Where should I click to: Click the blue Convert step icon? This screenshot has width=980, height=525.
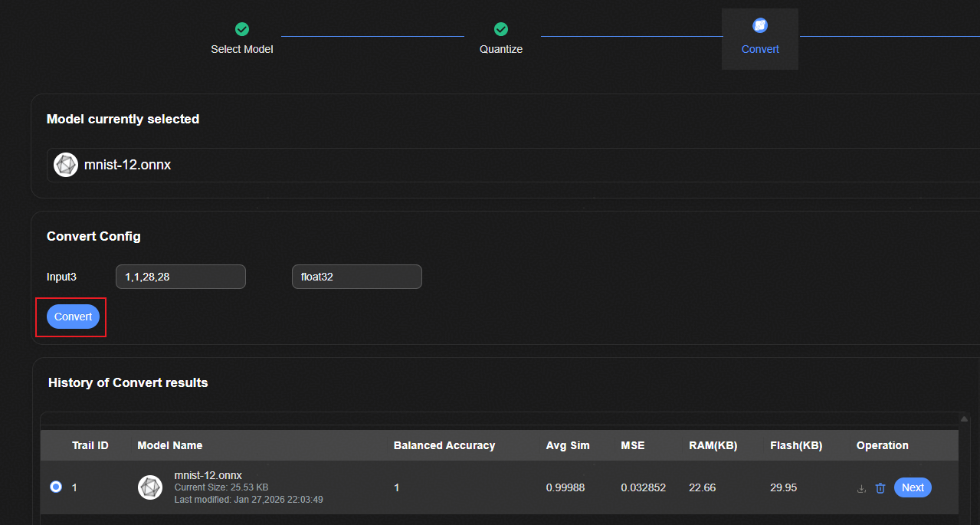(760, 25)
